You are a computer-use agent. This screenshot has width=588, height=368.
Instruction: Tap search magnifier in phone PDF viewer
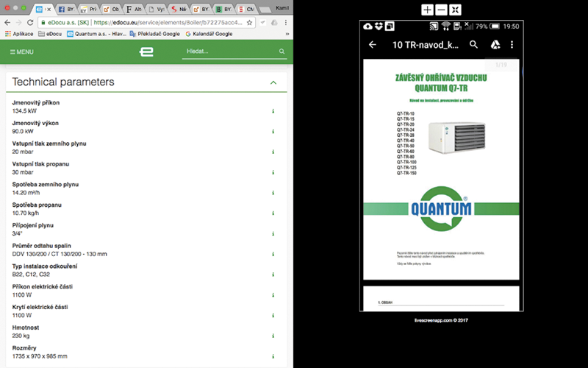(x=474, y=45)
